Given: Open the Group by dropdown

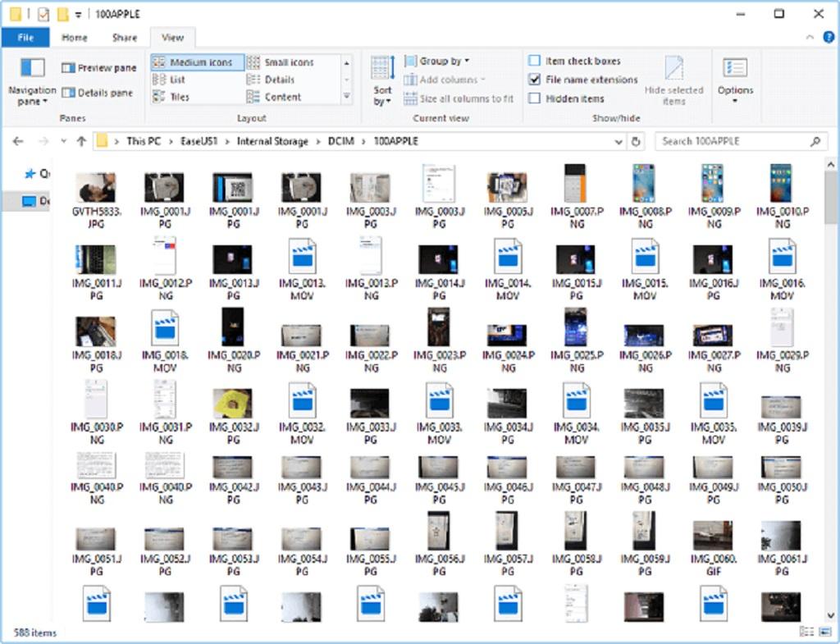Looking at the screenshot, I should [438, 61].
